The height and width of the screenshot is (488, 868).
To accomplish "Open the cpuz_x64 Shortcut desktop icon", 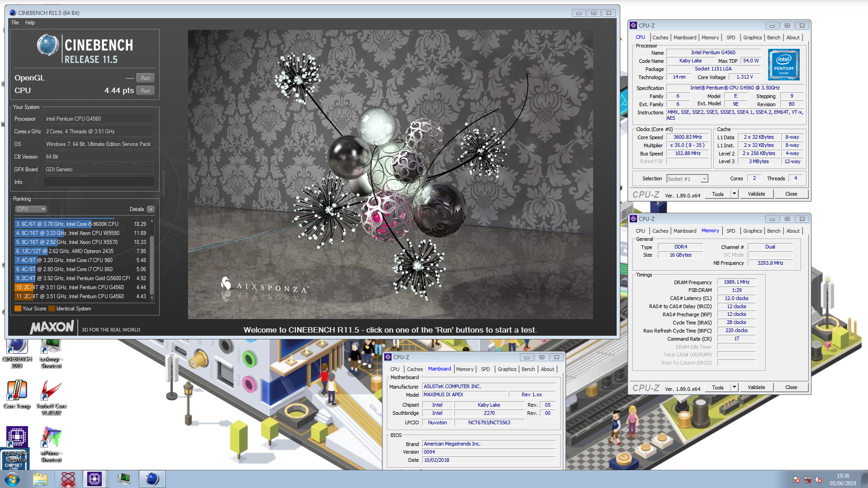I will [17, 444].
